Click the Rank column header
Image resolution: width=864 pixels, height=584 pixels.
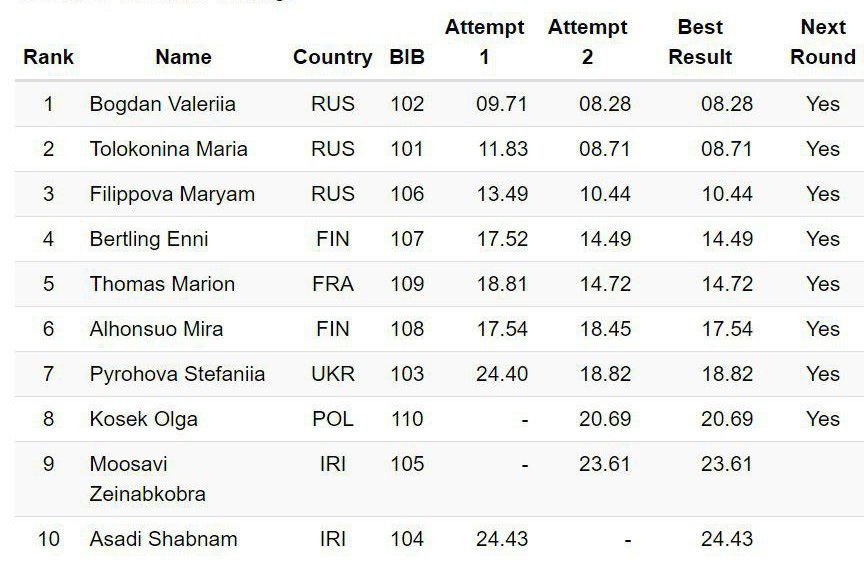coord(48,58)
